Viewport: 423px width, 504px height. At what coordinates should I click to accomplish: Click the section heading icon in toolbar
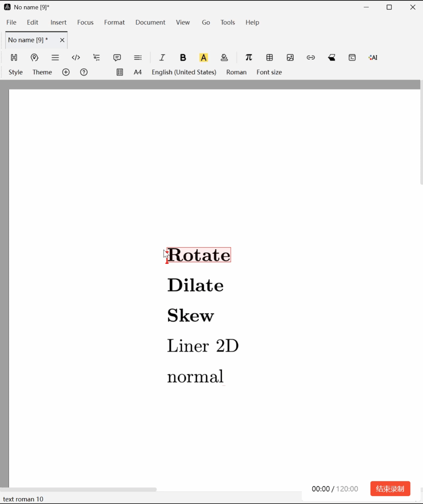click(14, 58)
